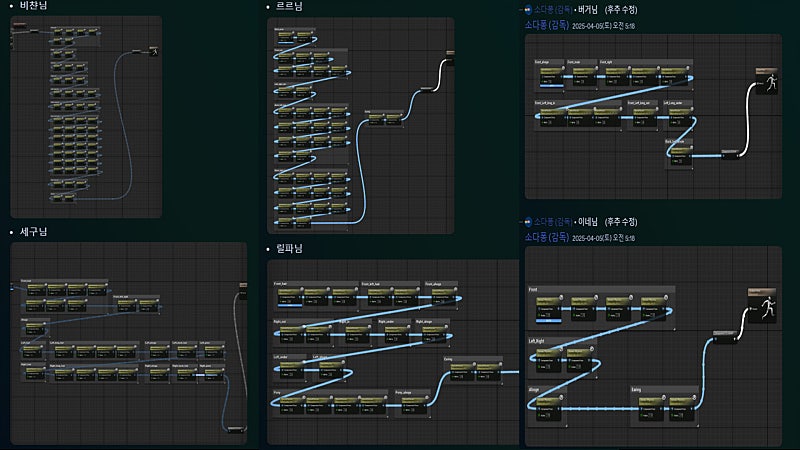The image size is (800, 450).
Task: Select the single node inside Ahoge comment in 이네님 graph
Action: point(549,408)
